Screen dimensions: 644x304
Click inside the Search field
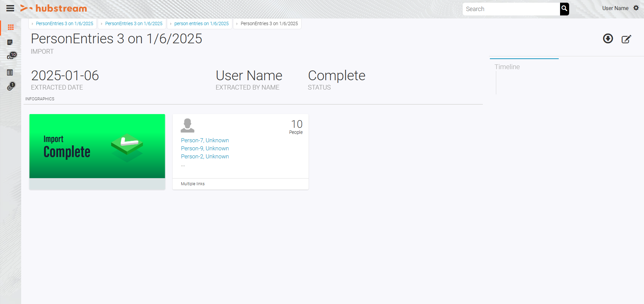click(510, 9)
